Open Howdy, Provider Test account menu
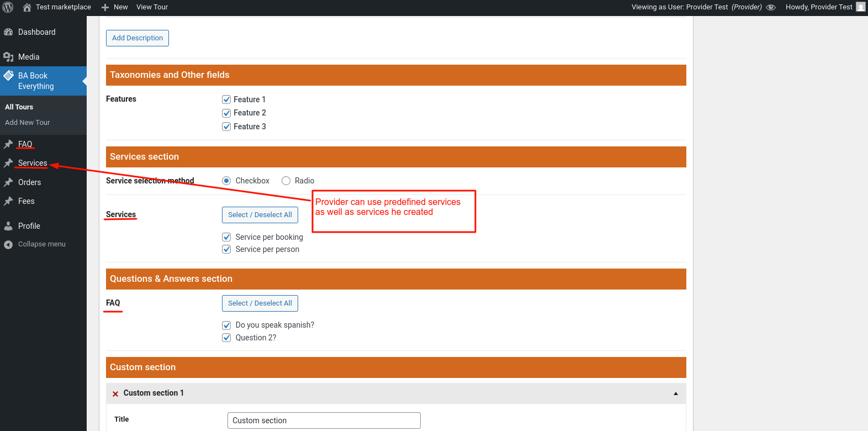Screen dimensions: 868x431 [x=825, y=7]
